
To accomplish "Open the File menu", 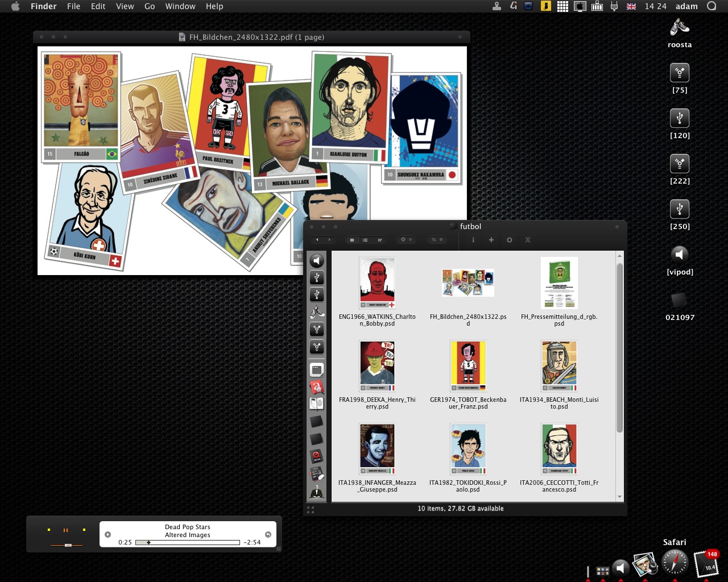I will coord(74,6).
